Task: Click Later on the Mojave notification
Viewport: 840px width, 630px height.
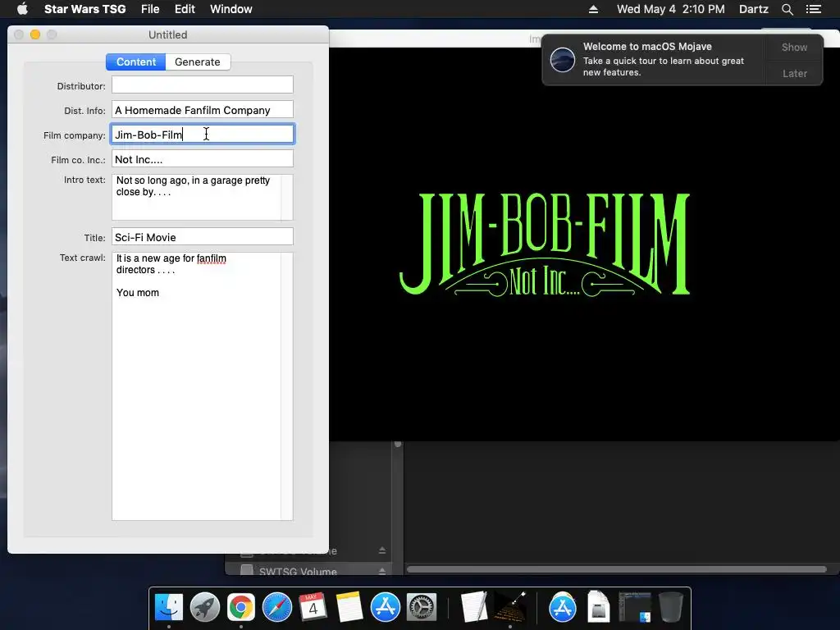Action: point(794,73)
